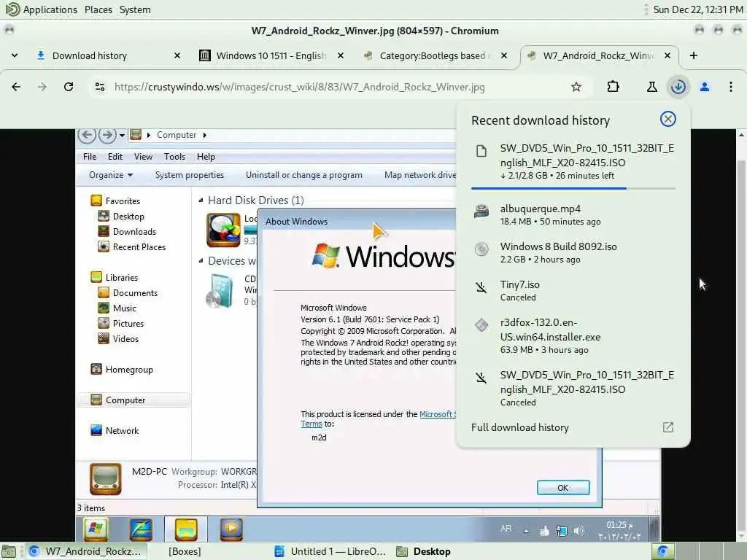Click the show desktop icon in bottom panel
The width and height of the screenshot is (747, 560).
point(9,551)
